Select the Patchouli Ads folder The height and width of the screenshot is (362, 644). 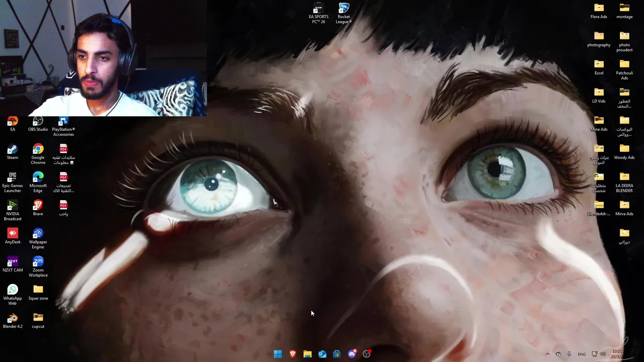tap(624, 70)
